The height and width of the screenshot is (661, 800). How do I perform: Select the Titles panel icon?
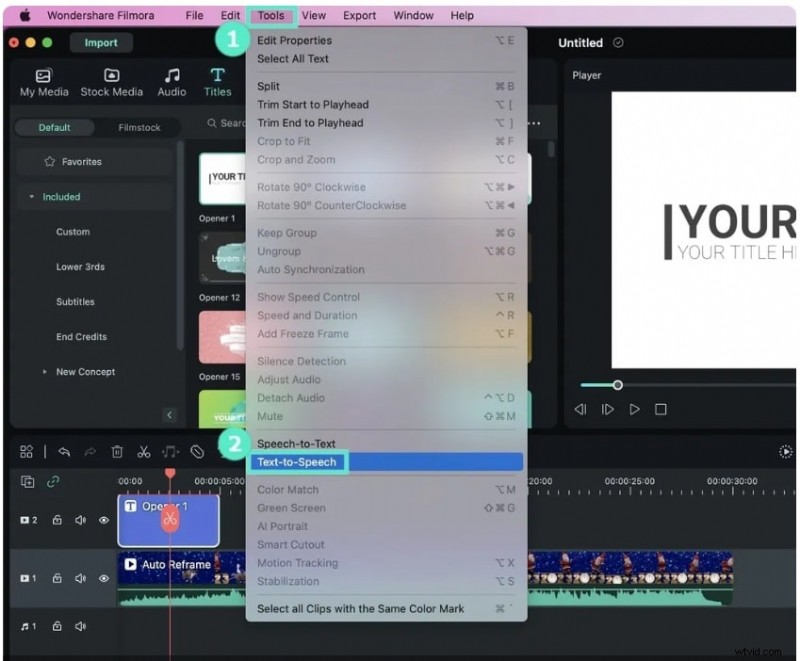tap(217, 81)
